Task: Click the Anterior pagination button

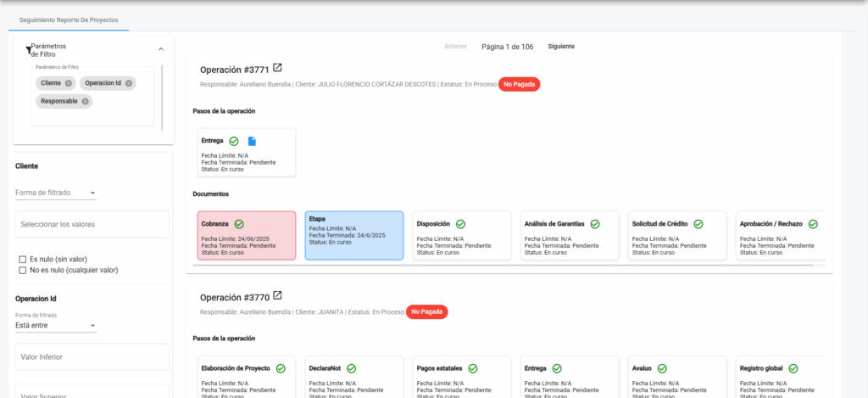Action: click(455, 46)
